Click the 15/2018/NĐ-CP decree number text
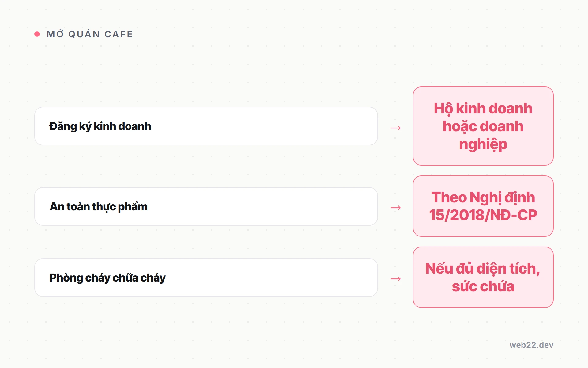The width and height of the screenshot is (588, 368). (x=483, y=215)
